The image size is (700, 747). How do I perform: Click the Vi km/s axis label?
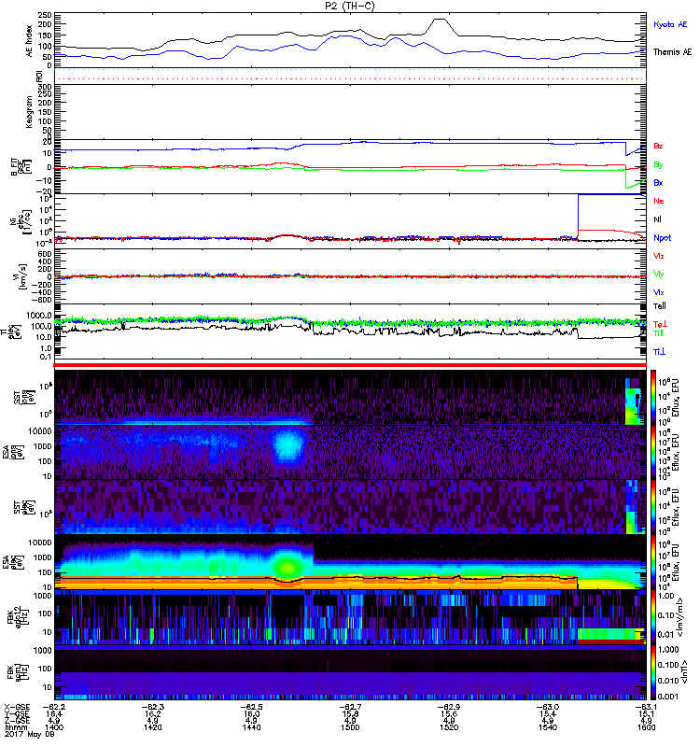coord(21,276)
